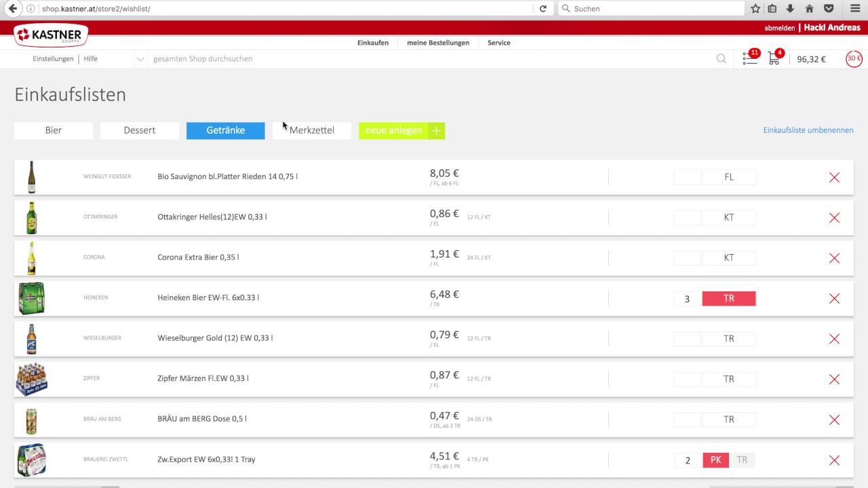Screen dimensions: 868x488
Task: Switch to the Dessert list tab
Action: tap(140, 130)
